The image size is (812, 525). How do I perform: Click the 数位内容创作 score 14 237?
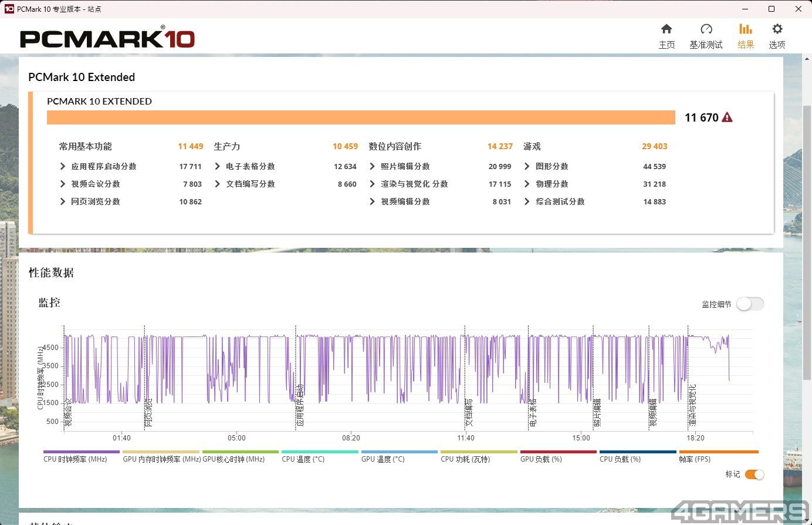[500, 146]
